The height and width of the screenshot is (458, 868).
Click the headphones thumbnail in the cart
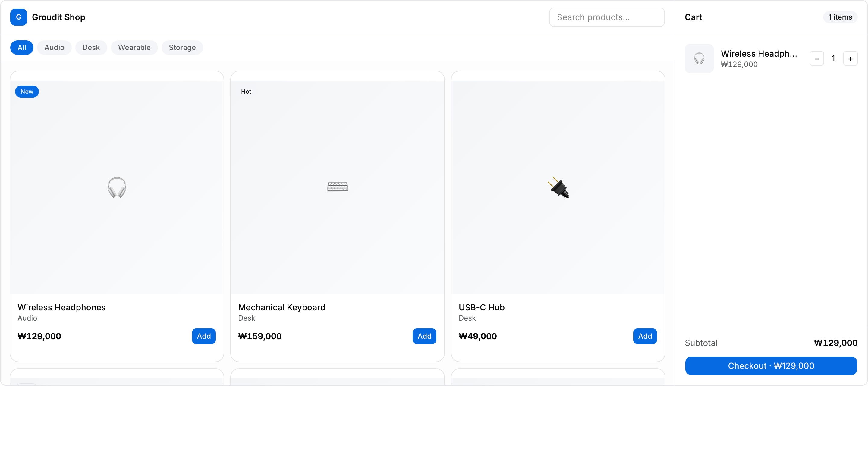click(699, 58)
